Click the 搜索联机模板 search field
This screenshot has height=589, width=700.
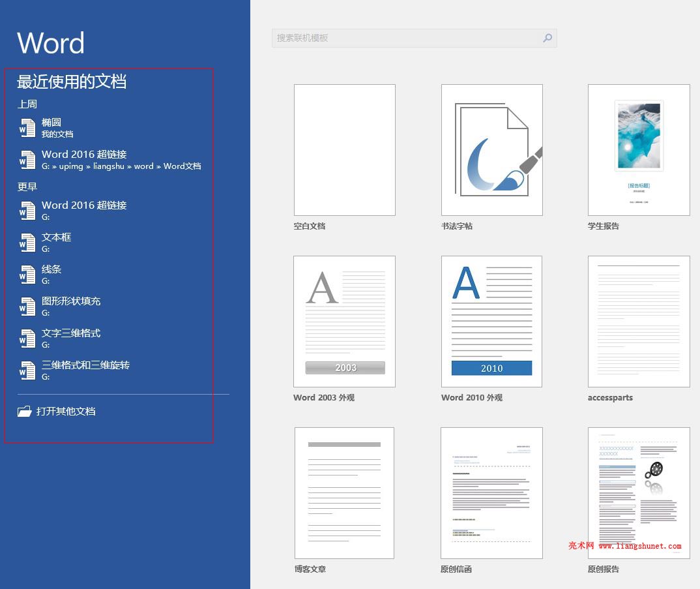pyautogui.click(x=415, y=38)
